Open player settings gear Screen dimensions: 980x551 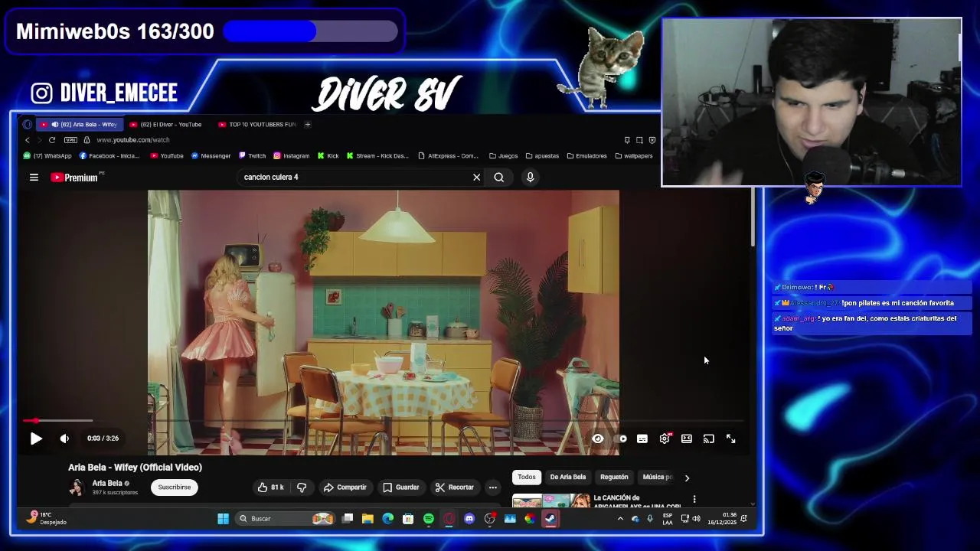[x=665, y=439]
